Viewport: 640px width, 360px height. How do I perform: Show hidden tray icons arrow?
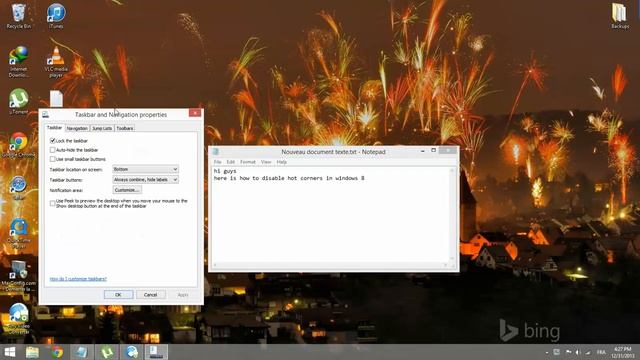pyautogui.click(x=547, y=352)
